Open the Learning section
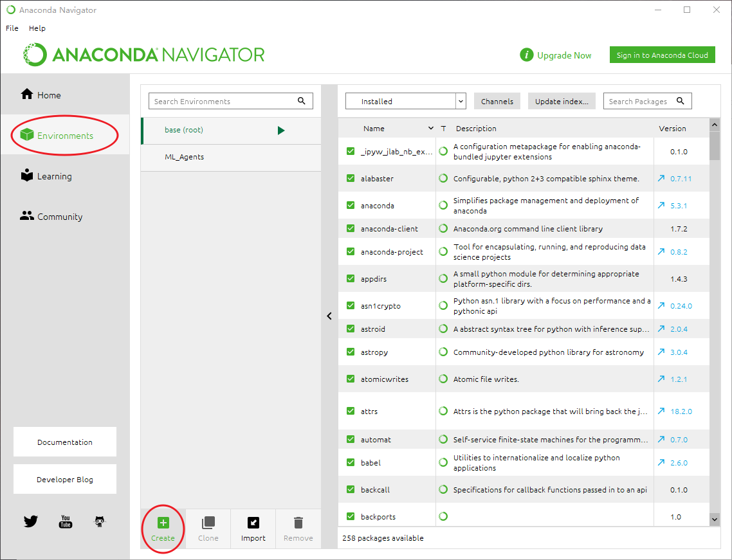Viewport: 732px width, 560px height. pos(46,176)
